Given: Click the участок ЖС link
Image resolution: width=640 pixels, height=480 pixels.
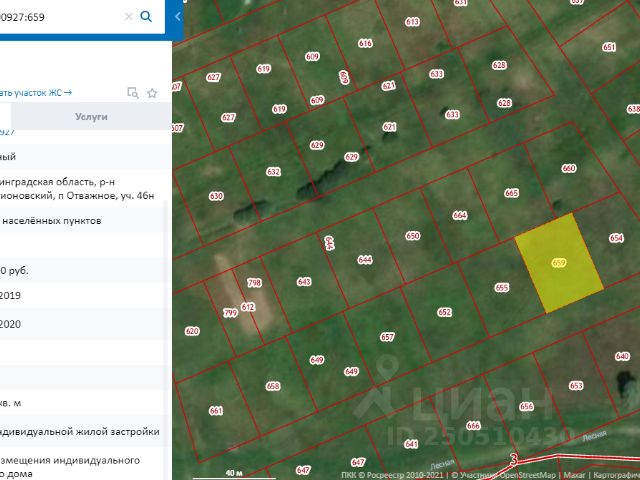Looking at the screenshot, I should (x=35, y=93).
